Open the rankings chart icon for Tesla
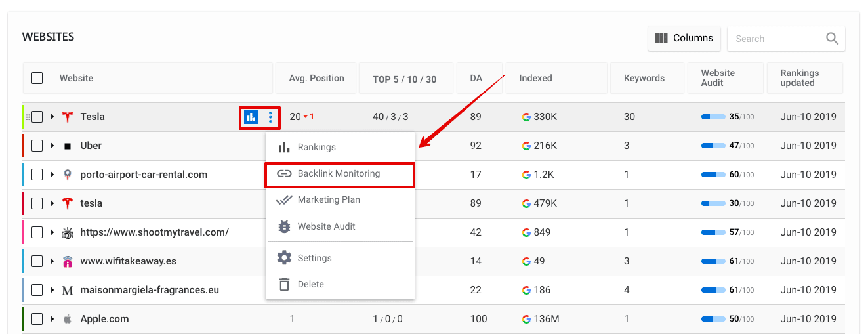868x334 pixels. click(x=251, y=117)
